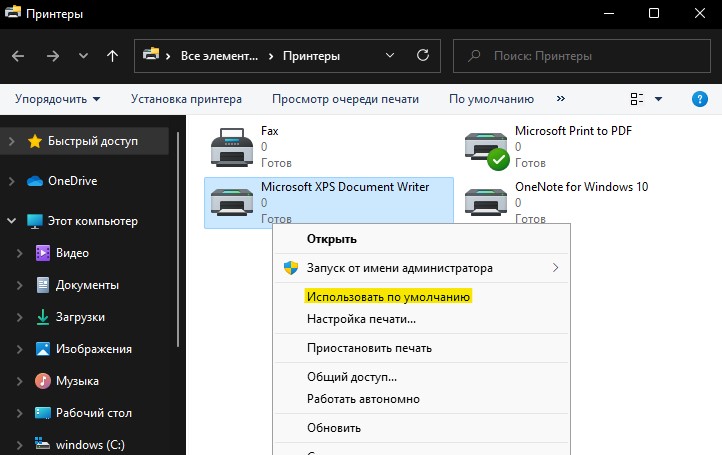Image resolution: width=722 pixels, height=455 pixels.
Task: Select OneNote for Windows 10 printer icon
Action: (x=486, y=202)
